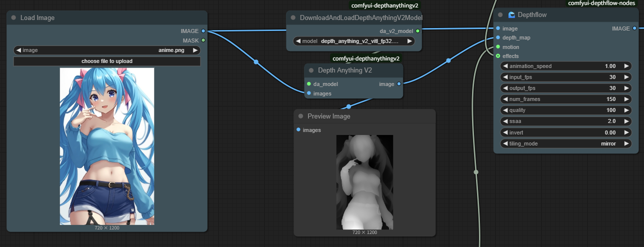The image size is (644, 247).
Task: Click the comfyui-depthanythingv2 badge above Depth Anything V2
Action: coord(366,58)
